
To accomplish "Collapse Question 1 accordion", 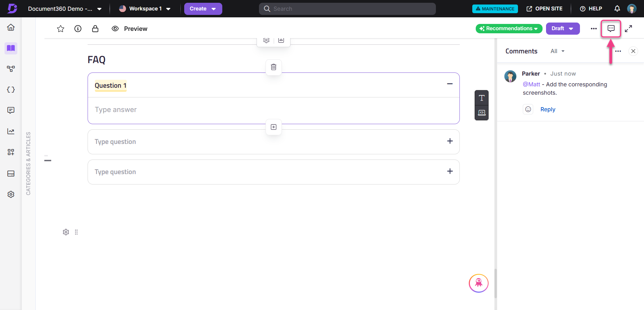I will click(450, 84).
